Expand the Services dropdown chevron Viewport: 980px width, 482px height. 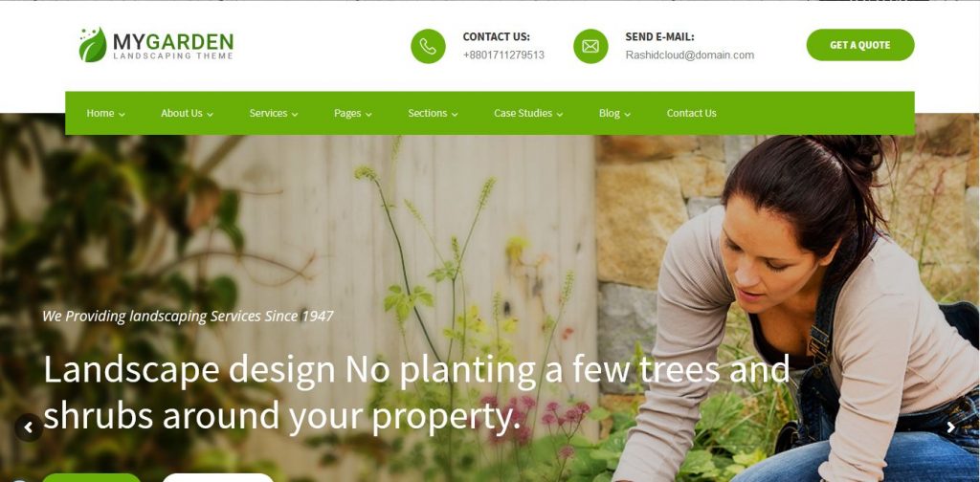pyautogui.click(x=295, y=114)
